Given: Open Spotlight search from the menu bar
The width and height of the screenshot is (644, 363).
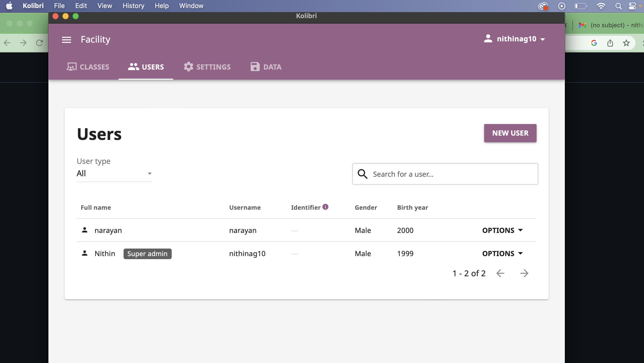Looking at the screenshot, I should pyautogui.click(x=618, y=6).
